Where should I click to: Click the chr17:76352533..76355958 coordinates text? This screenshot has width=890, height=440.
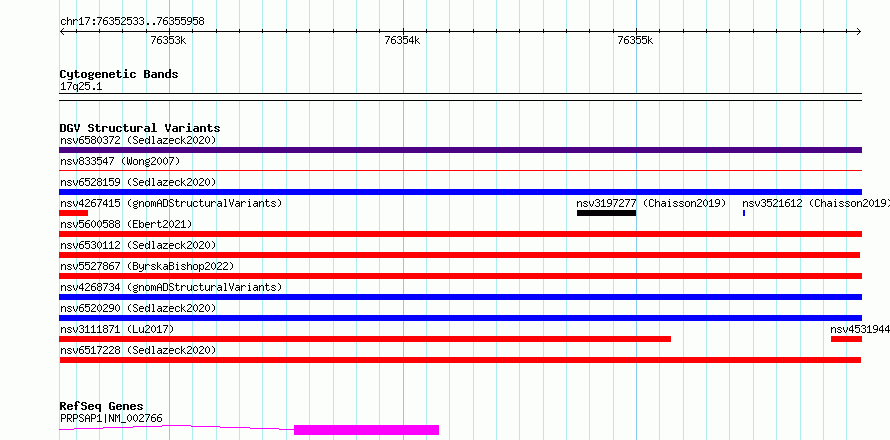132,22
